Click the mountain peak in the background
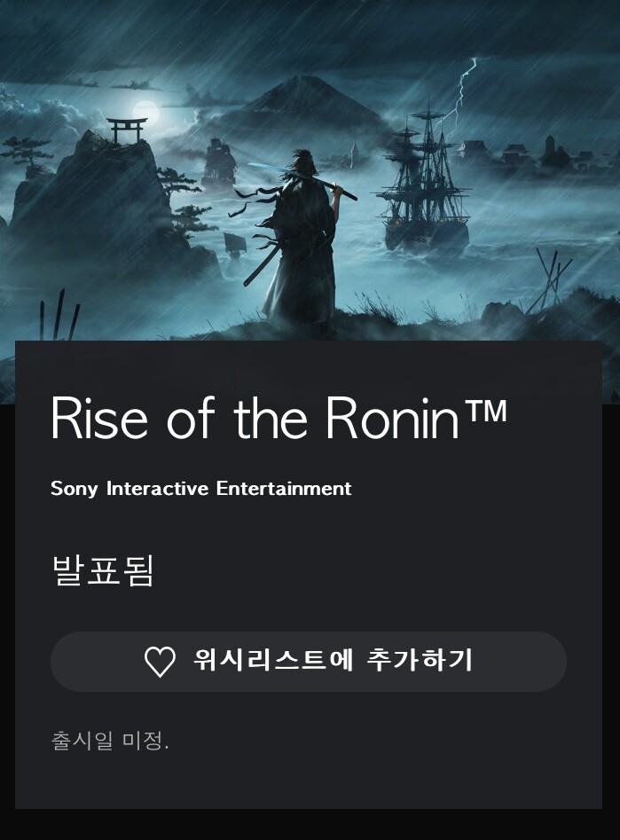The width and height of the screenshot is (620, 840). coord(305,89)
